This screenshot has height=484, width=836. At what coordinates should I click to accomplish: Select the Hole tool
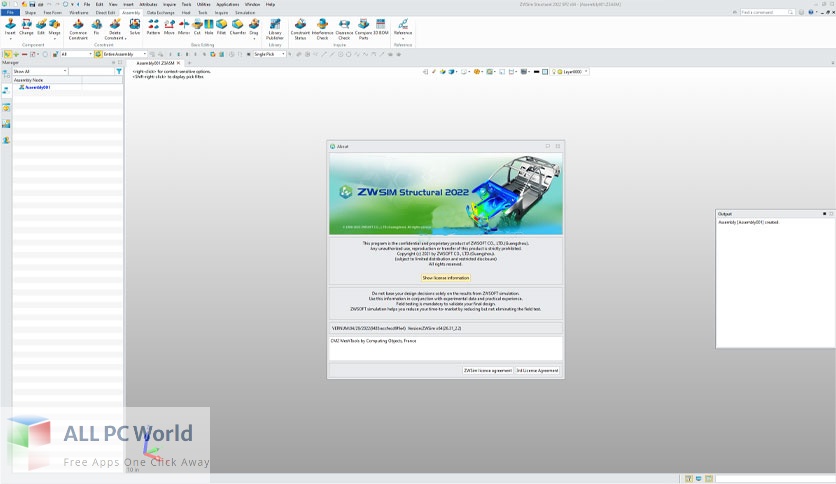tap(208, 27)
